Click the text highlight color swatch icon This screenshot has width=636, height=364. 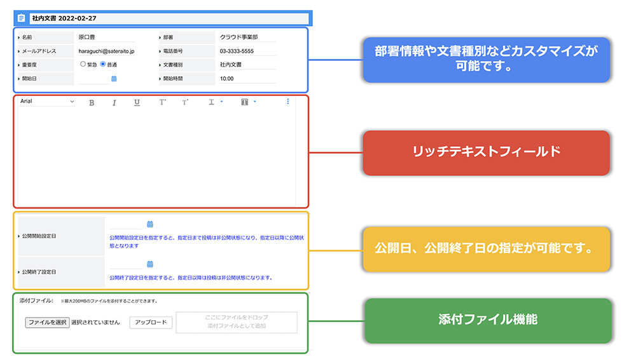coord(244,102)
